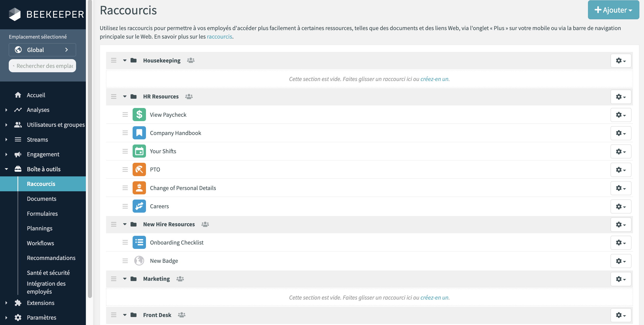The height and width of the screenshot is (325, 644).
Task: Expand the Streams sidebar menu
Action: coord(6,140)
